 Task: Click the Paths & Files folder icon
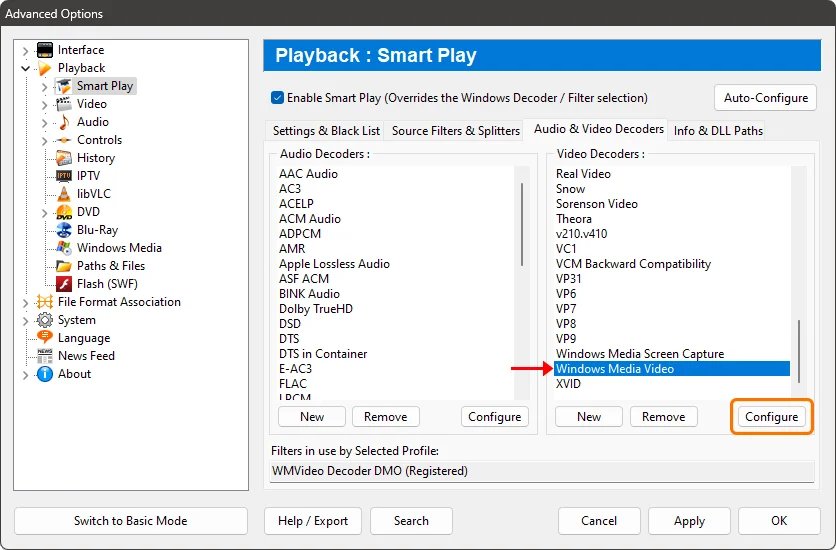[64, 266]
